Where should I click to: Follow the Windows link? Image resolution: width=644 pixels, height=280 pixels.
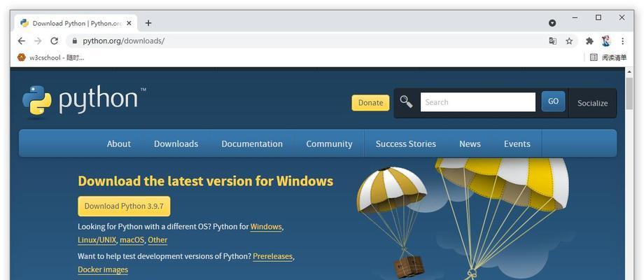coord(266,227)
